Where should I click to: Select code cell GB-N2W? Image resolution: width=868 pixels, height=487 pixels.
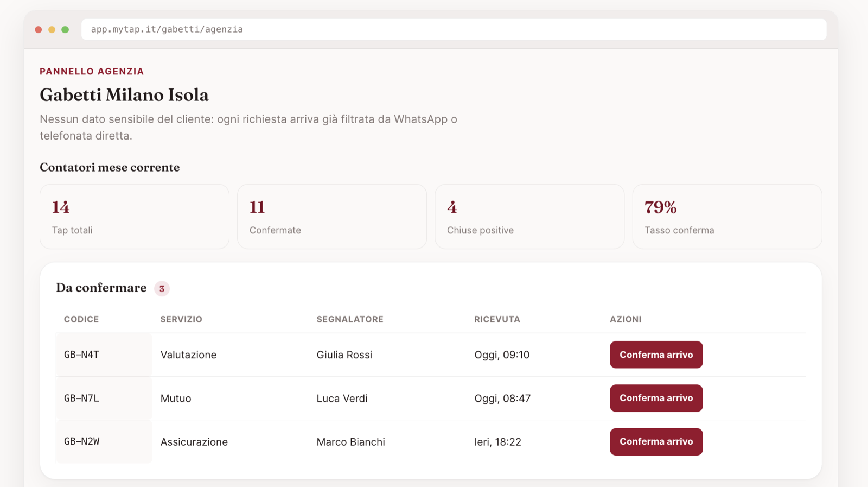tap(104, 441)
